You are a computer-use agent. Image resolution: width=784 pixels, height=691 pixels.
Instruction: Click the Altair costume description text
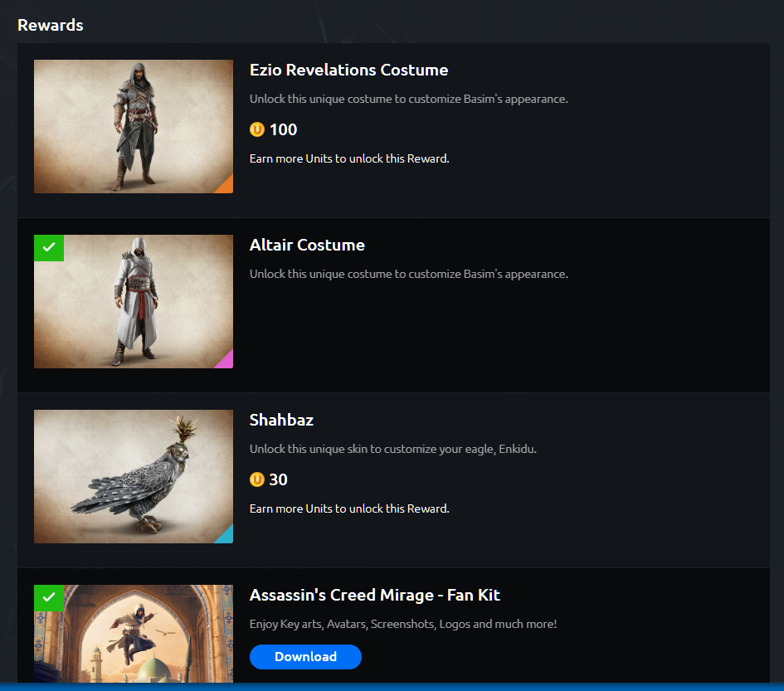point(408,274)
